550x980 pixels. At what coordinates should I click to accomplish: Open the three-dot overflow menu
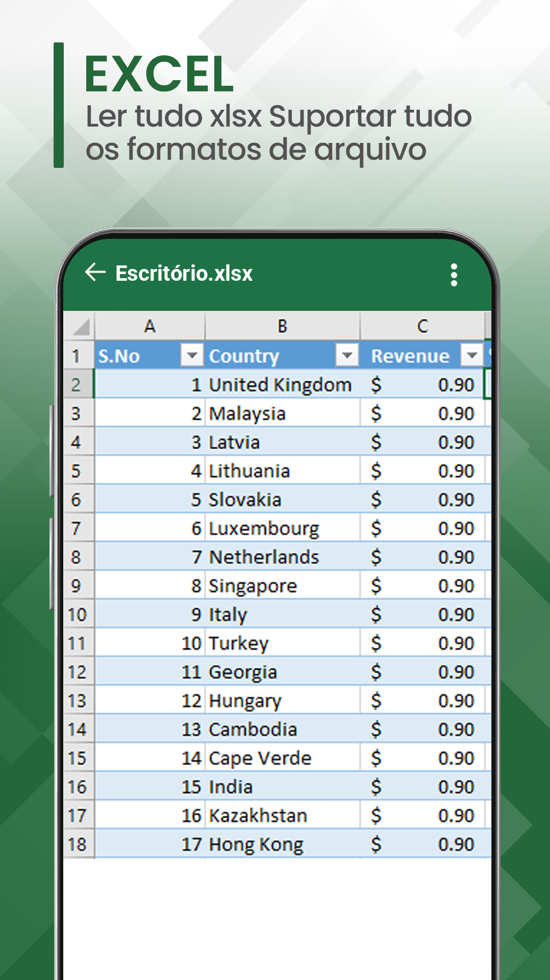point(454,275)
